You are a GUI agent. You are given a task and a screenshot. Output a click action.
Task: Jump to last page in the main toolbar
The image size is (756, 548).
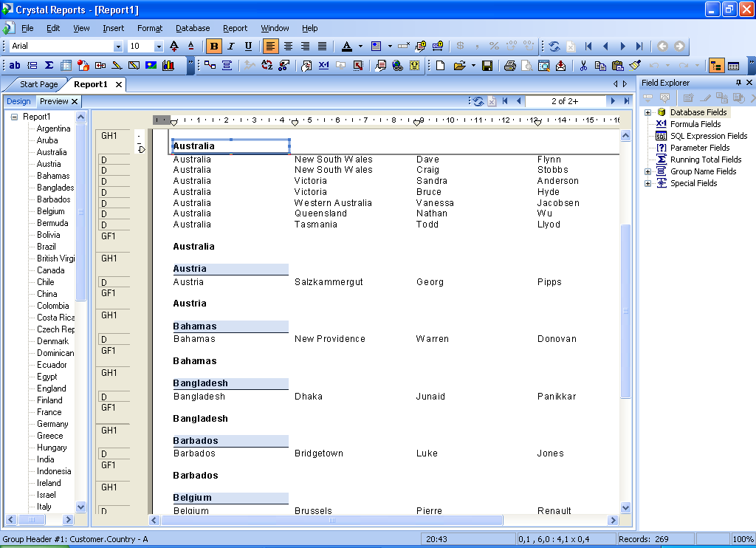click(640, 47)
